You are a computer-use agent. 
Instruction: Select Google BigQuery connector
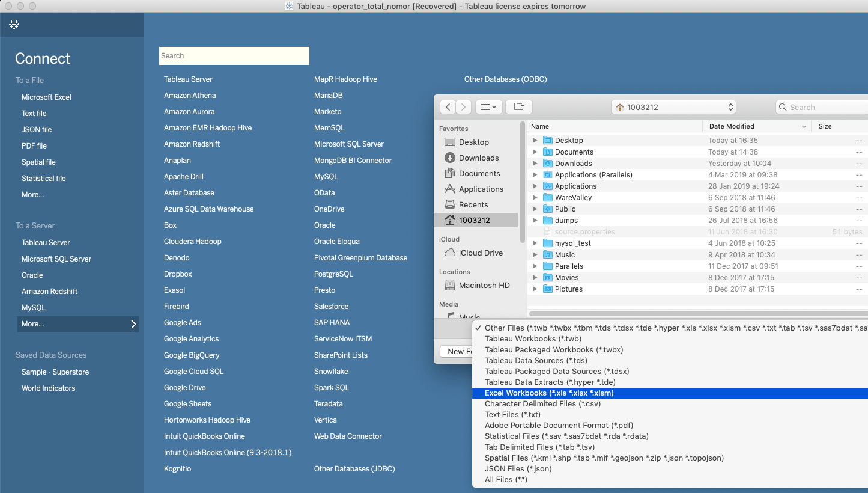192,355
